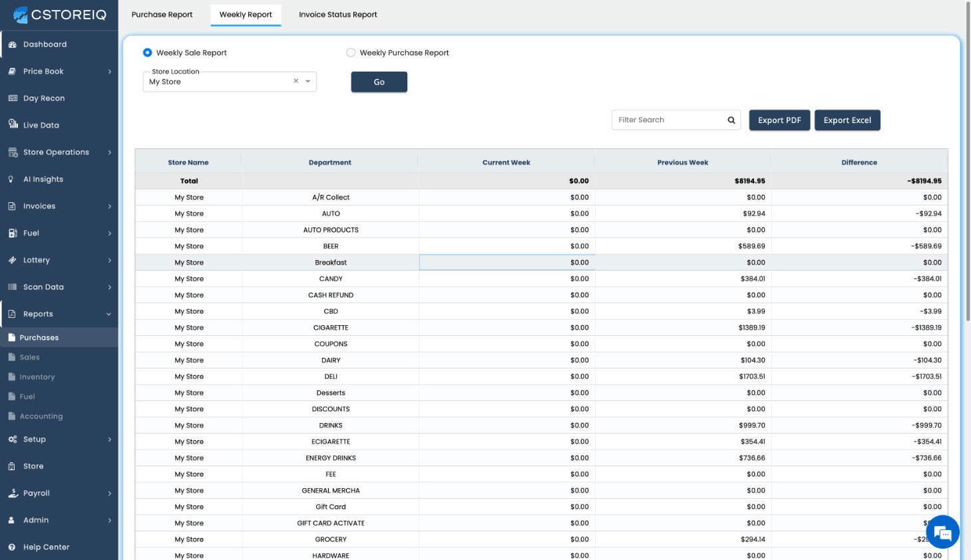Viewport: 971px width, 560px height.
Task: Click the AI Insights lightbulb icon
Action: tap(11, 180)
